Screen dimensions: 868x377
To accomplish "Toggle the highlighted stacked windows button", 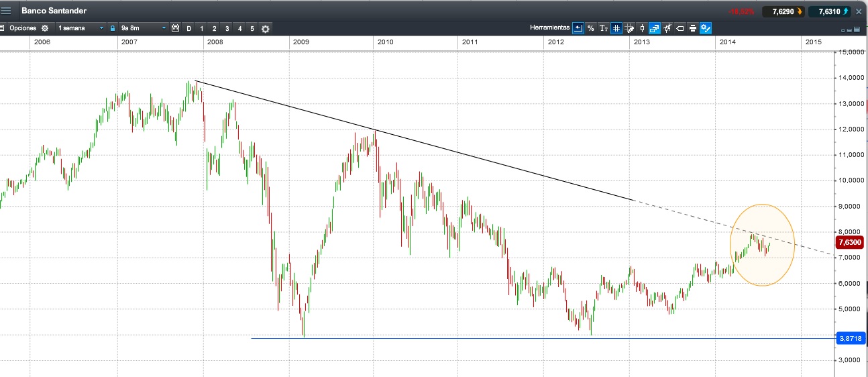I will pyautogui.click(x=655, y=28).
